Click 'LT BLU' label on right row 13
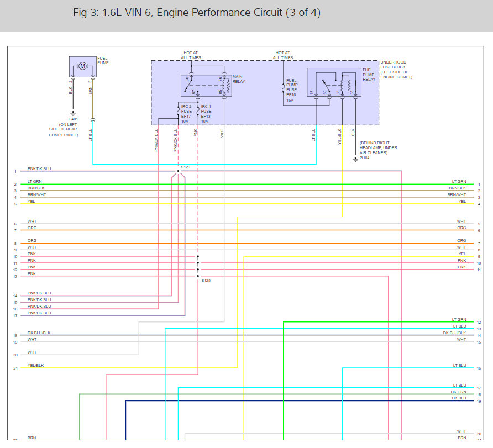The image size is (493, 448). click(x=459, y=326)
